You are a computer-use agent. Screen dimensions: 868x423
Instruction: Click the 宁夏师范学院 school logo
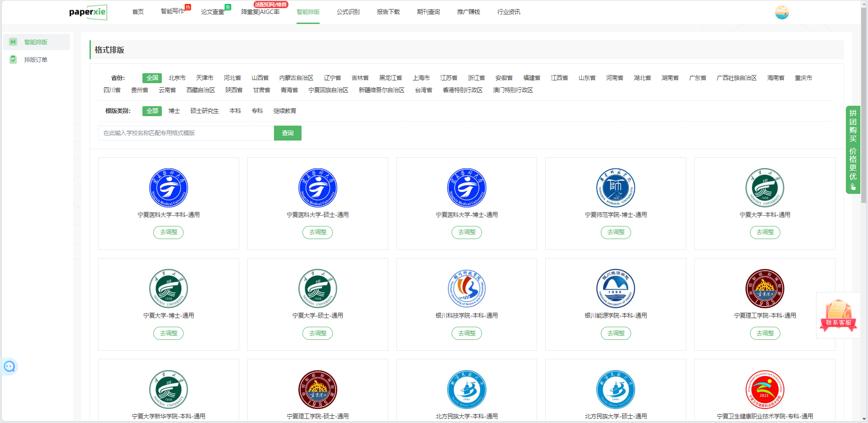pos(615,188)
